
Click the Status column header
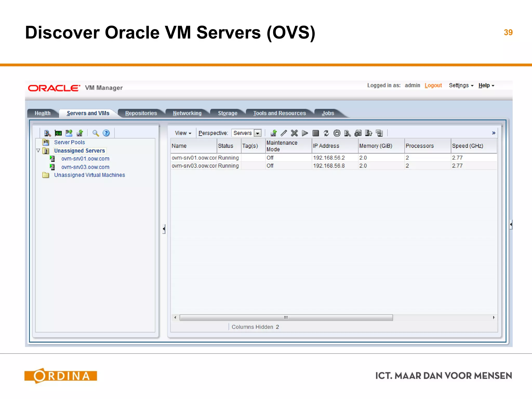[x=229, y=146]
